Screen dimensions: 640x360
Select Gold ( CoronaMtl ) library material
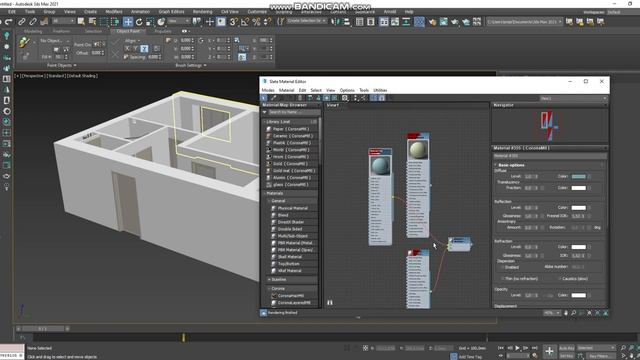pyautogui.click(x=290, y=164)
